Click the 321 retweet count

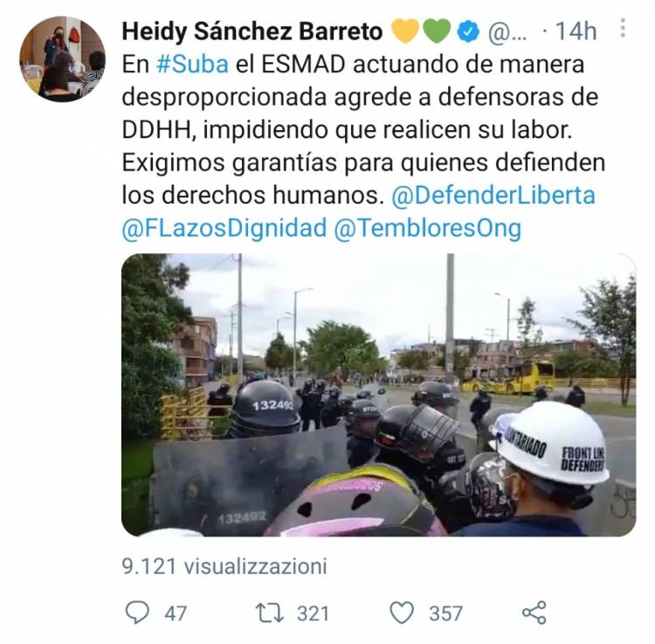pyautogui.click(x=313, y=613)
